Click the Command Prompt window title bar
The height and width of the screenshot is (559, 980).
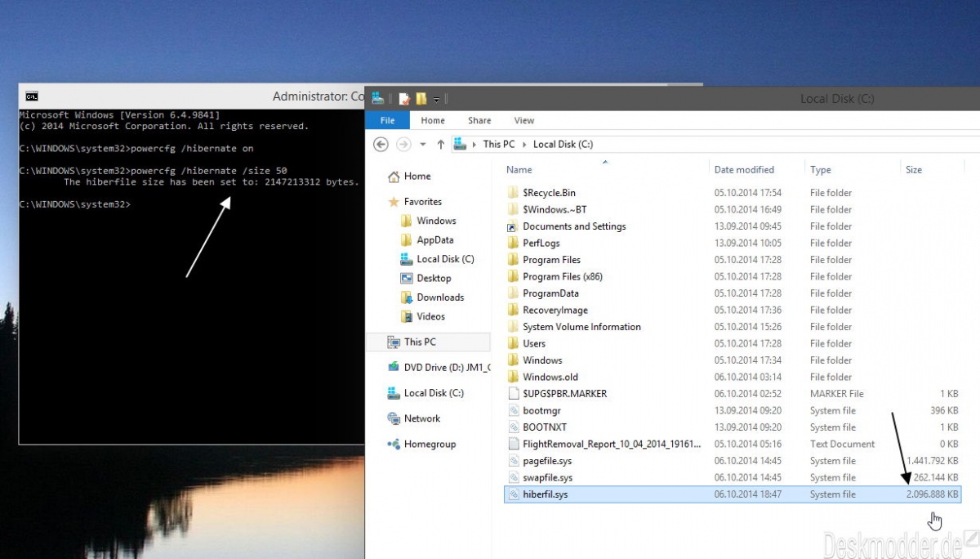click(x=192, y=96)
